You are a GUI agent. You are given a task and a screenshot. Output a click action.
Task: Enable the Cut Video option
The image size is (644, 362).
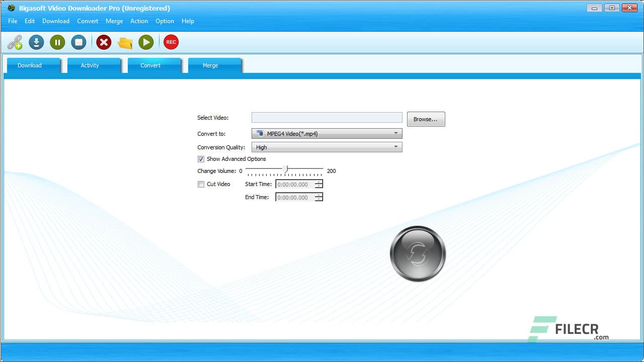(201, 184)
